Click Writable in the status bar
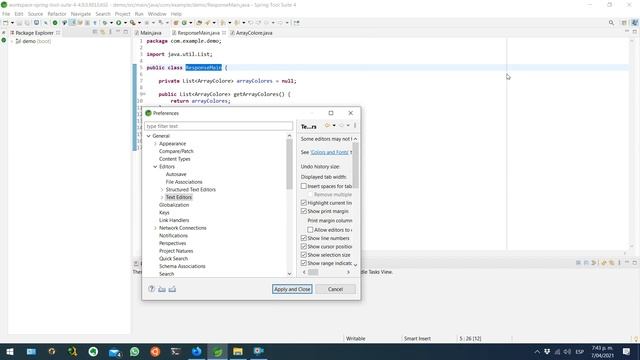 pyautogui.click(x=356, y=338)
